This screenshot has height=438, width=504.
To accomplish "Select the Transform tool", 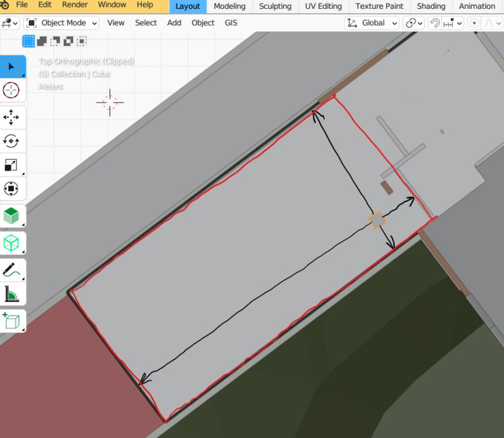I will pos(11,189).
